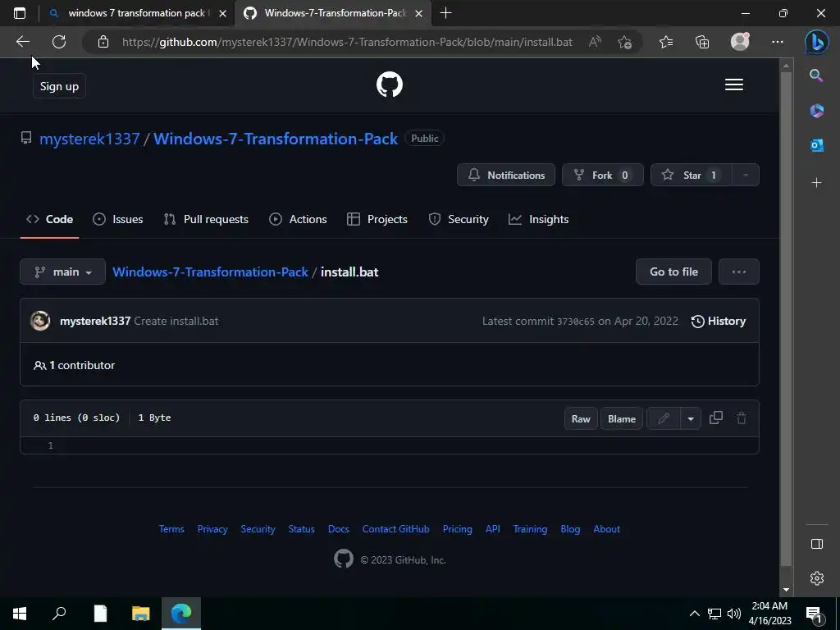Open the Issues tab
Screen dimensions: 840x630
tap(118, 219)
